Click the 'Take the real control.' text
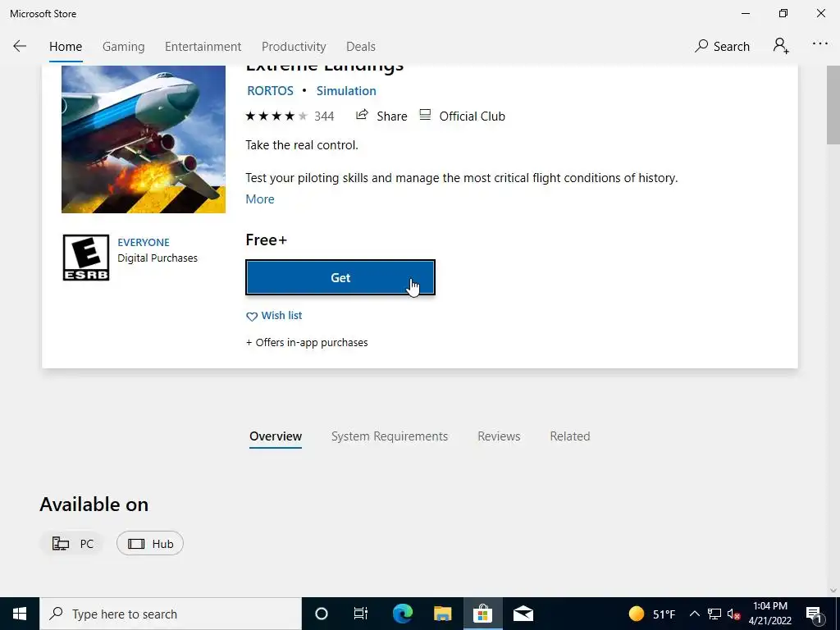 click(302, 145)
